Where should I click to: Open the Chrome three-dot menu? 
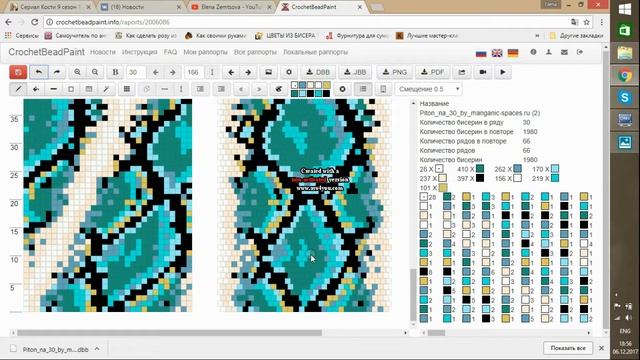(x=602, y=22)
